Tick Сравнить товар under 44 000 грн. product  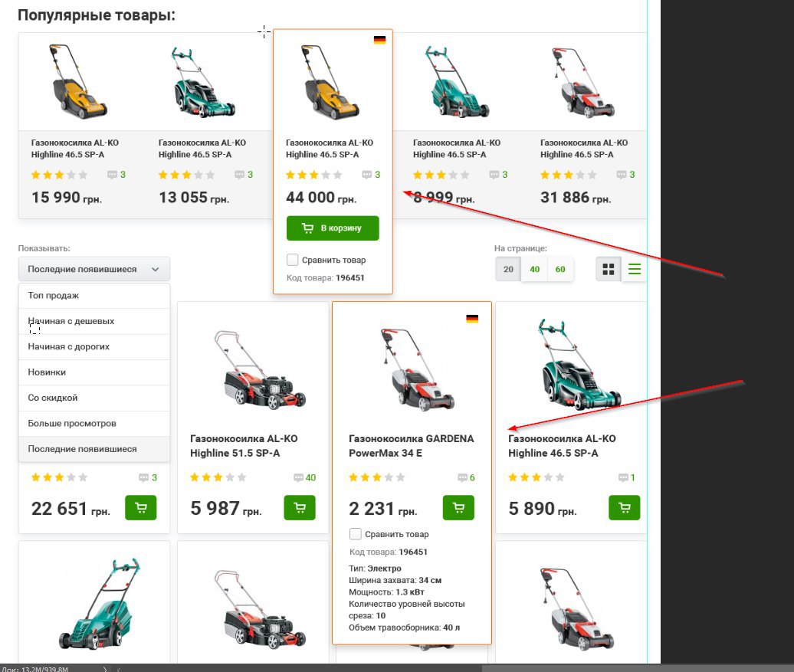[x=292, y=260]
